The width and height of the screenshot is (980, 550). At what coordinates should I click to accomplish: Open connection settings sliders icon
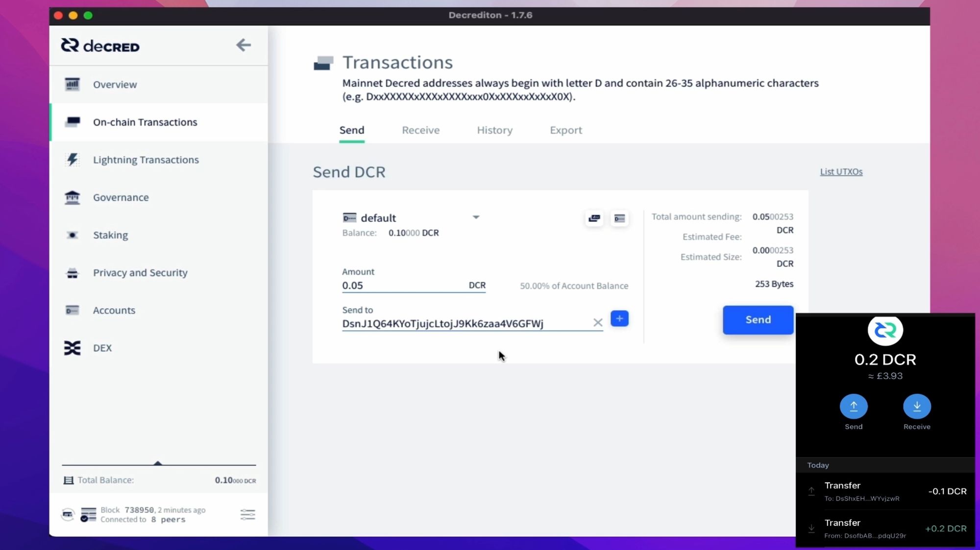[247, 514]
